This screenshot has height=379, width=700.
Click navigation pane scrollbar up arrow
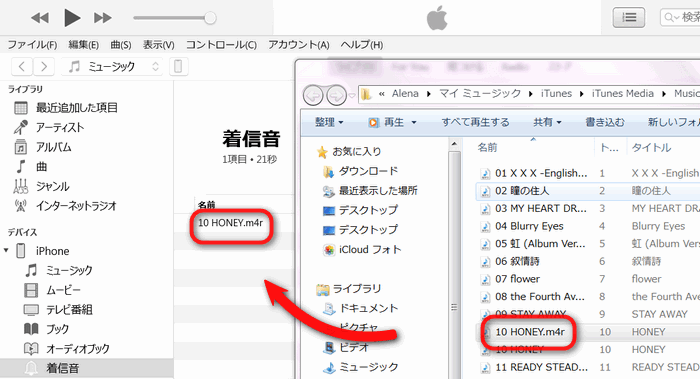(x=454, y=144)
